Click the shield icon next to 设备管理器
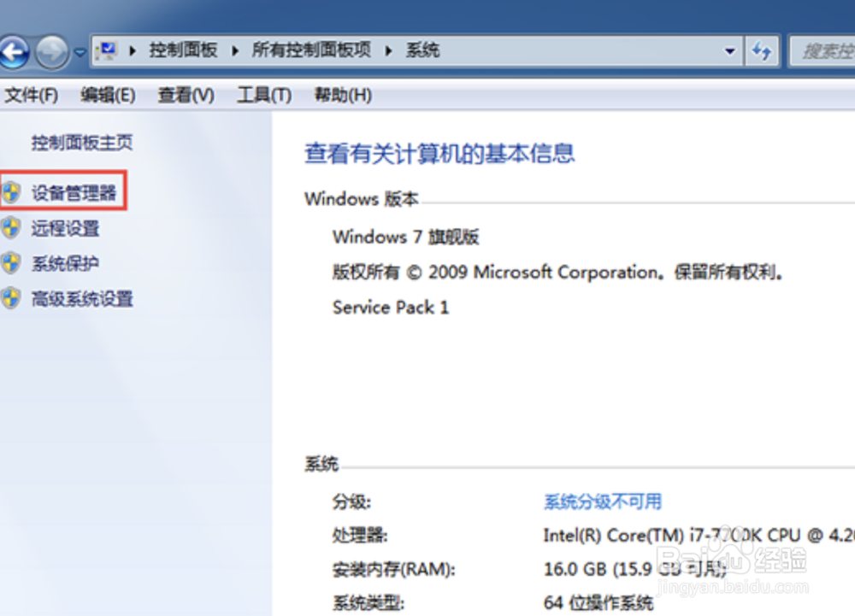The width and height of the screenshot is (855, 616). 11,192
